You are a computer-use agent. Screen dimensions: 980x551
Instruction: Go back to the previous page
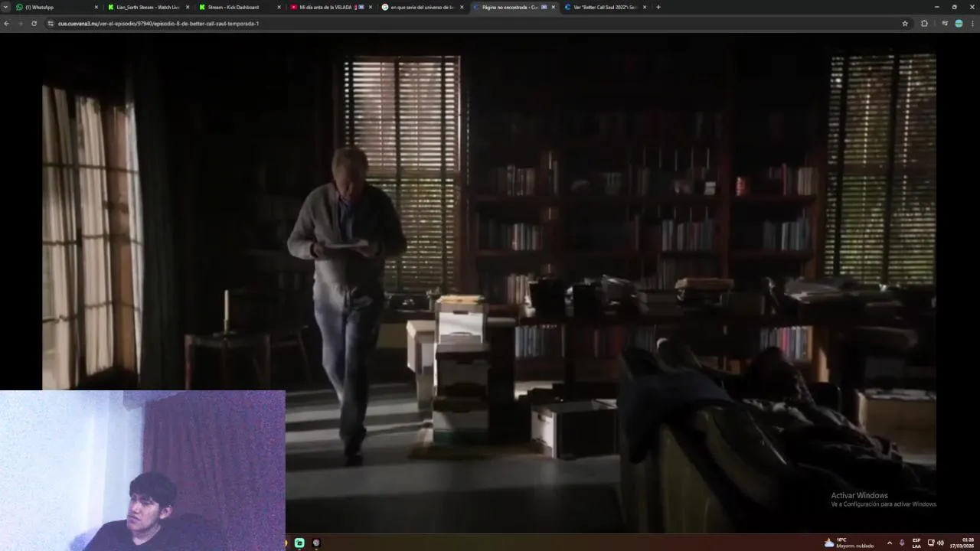(x=6, y=23)
